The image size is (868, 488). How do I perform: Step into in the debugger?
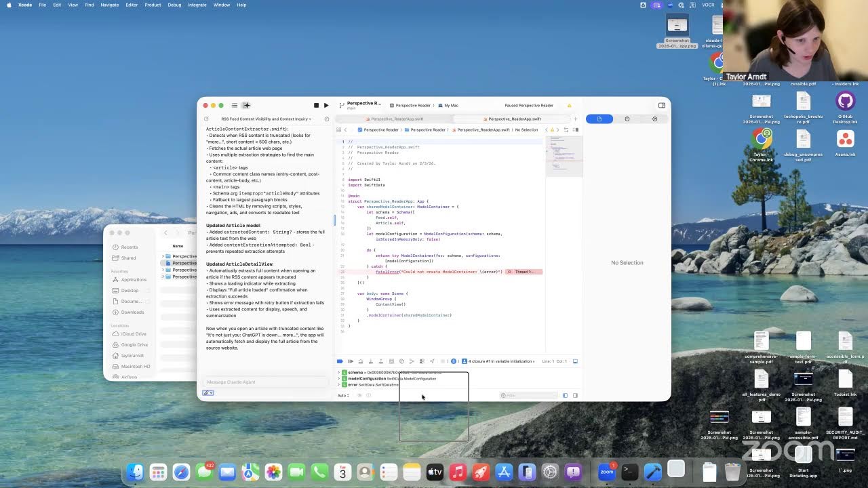(371, 361)
